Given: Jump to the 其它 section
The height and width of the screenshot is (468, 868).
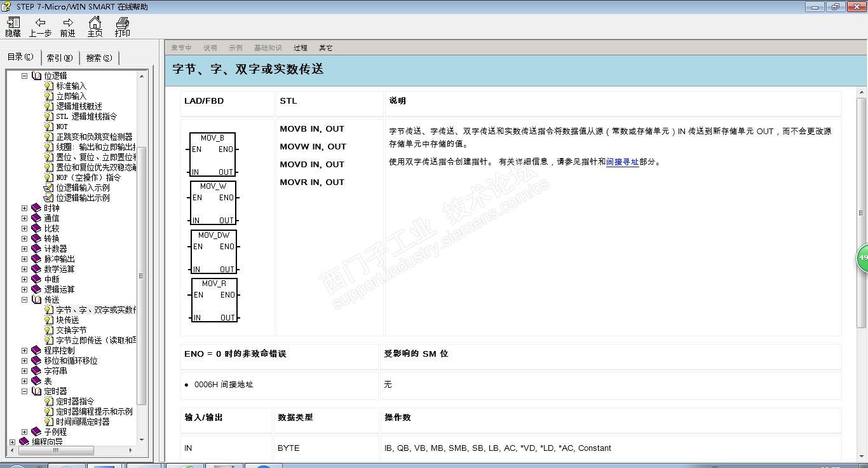Looking at the screenshot, I should pos(326,48).
